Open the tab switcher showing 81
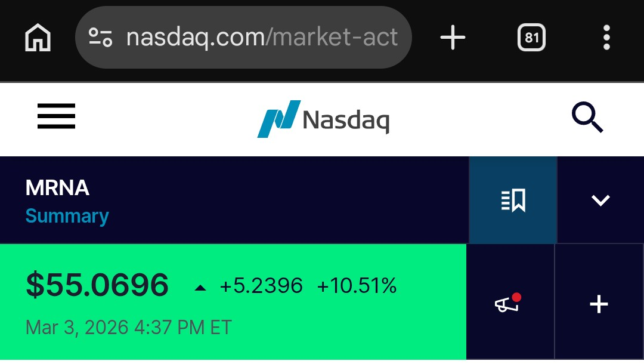Screen dimensions: 644x364 pyautogui.click(x=531, y=38)
